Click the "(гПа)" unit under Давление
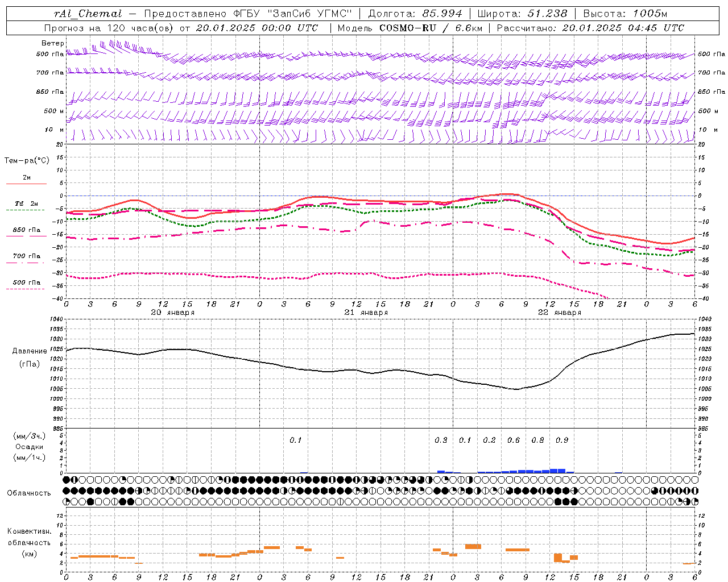The width and height of the screenshot is (728, 582). point(29,364)
